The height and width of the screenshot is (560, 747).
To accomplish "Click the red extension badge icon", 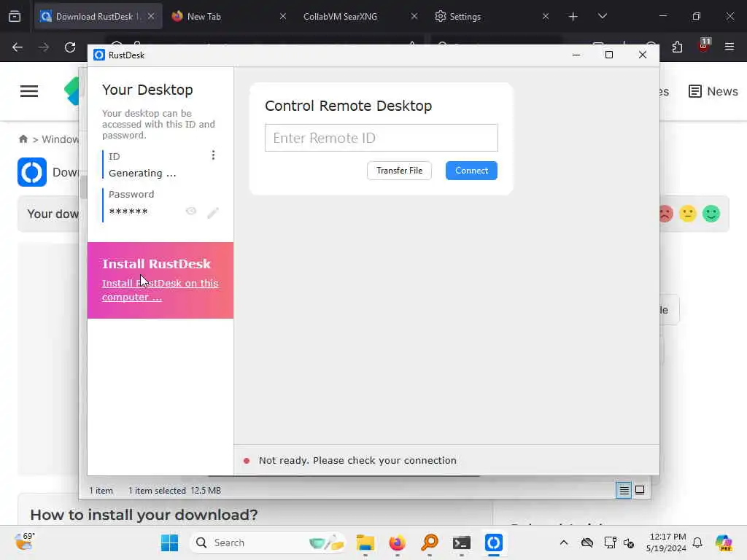I will (704, 45).
